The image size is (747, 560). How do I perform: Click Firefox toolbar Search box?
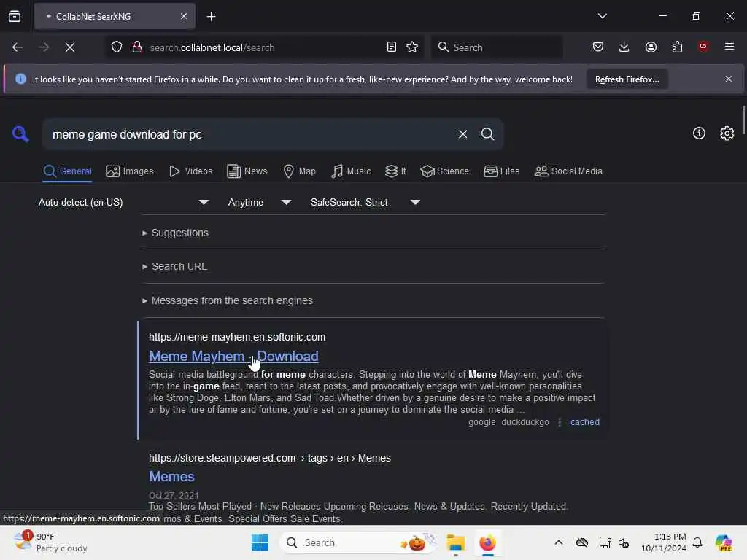point(498,47)
